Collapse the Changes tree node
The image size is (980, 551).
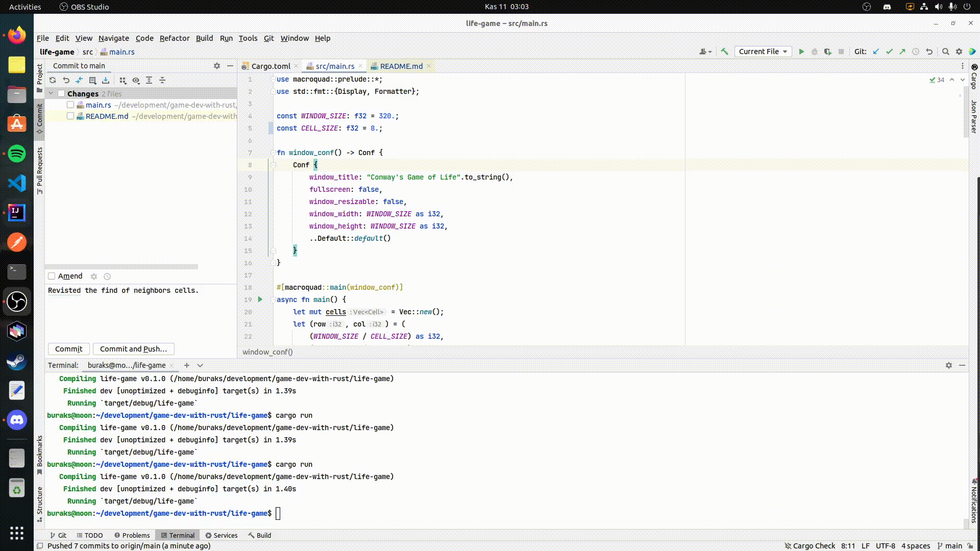pyautogui.click(x=51, y=93)
